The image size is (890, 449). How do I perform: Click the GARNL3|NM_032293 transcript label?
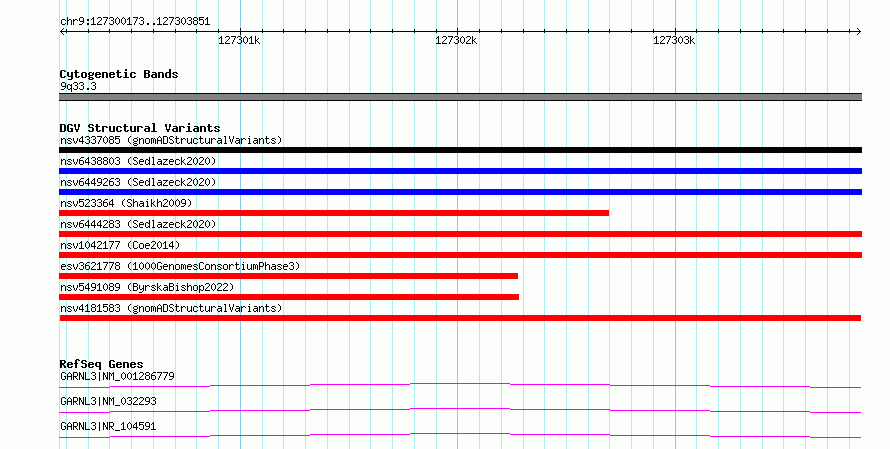108,401
